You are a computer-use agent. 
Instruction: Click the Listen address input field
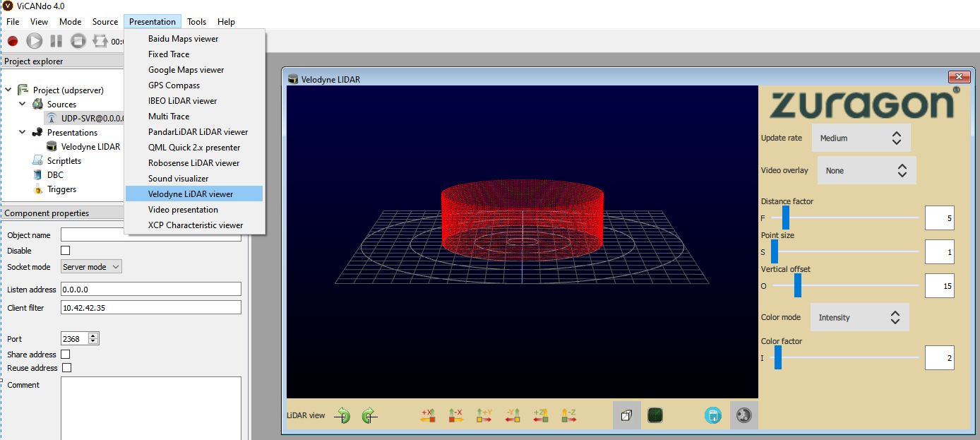click(x=151, y=289)
